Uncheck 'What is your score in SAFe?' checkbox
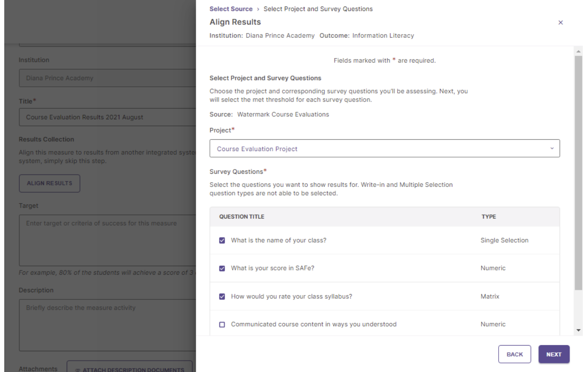The image size is (588, 372). tap(222, 269)
